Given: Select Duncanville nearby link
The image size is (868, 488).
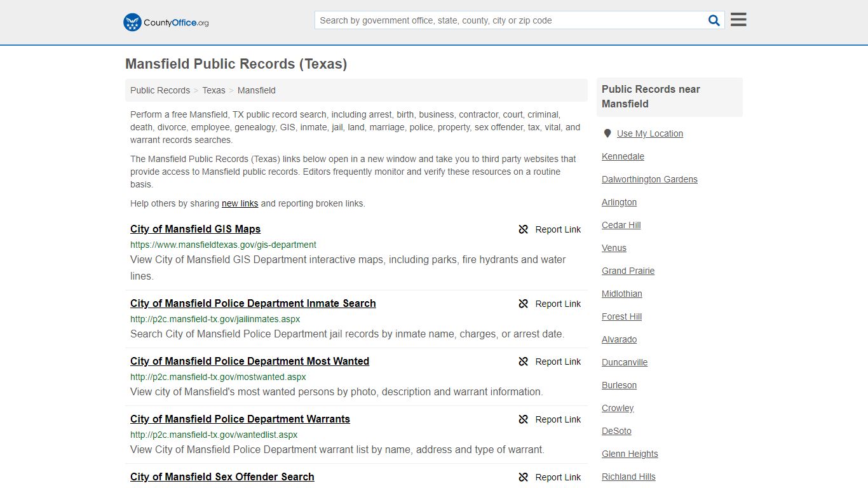Looking at the screenshot, I should [x=625, y=362].
